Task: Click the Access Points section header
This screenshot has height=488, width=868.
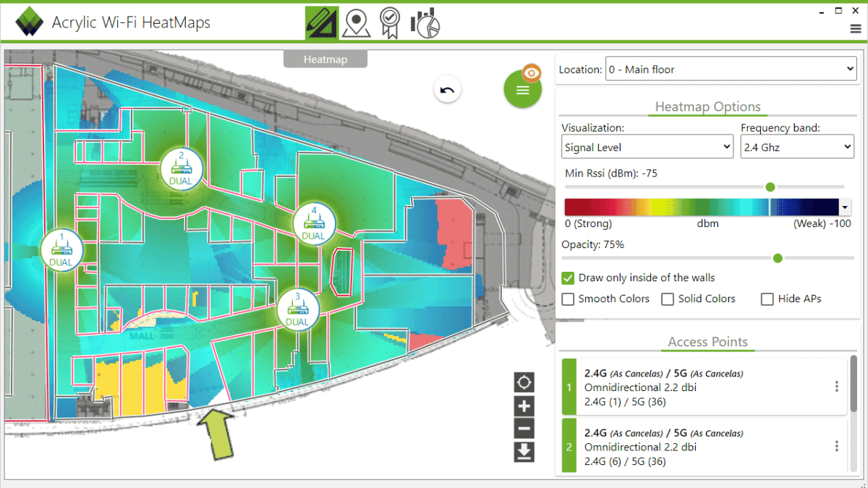Action: (707, 342)
